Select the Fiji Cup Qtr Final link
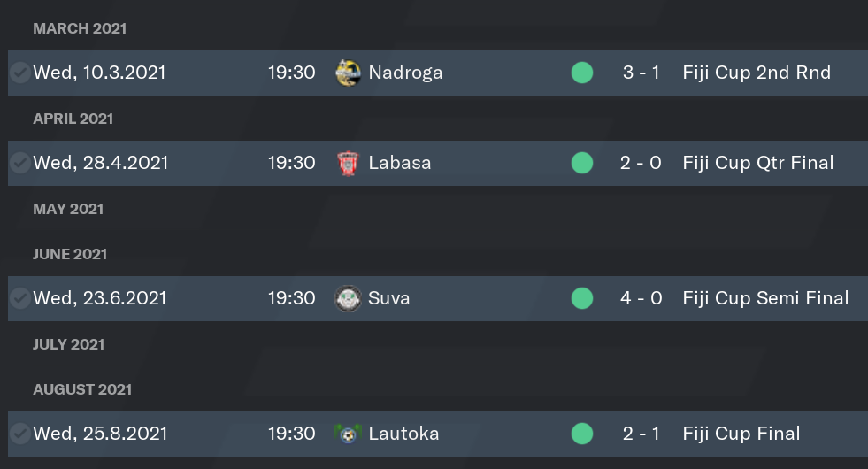Screen dimensions: 868x469 coord(757,163)
